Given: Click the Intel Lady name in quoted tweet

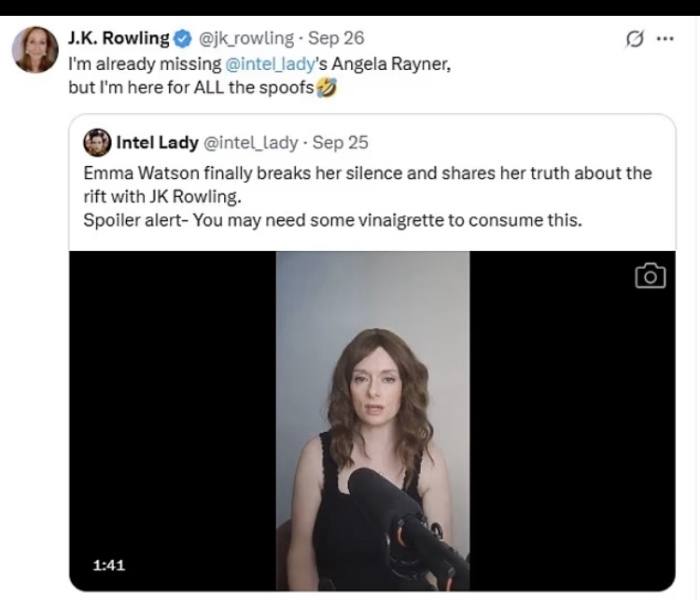Looking at the screenshot, I should (x=157, y=143).
